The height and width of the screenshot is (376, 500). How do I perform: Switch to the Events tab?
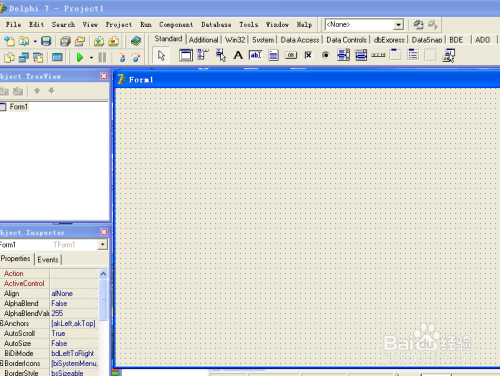pyautogui.click(x=48, y=260)
